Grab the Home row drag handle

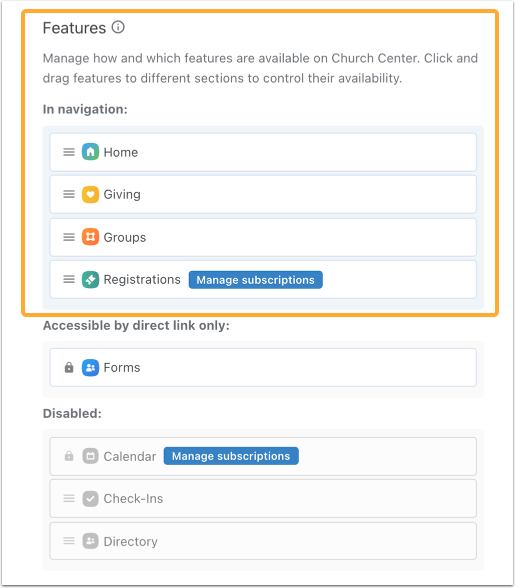click(x=69, y=152)
